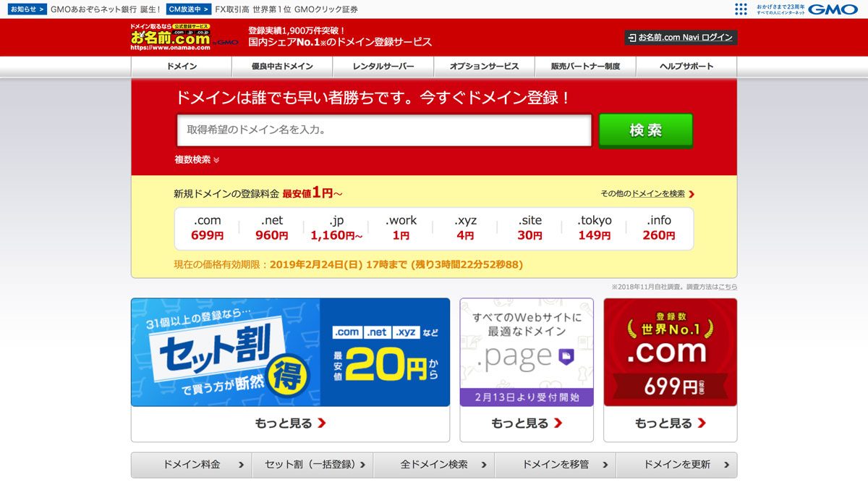Screen dimensions: 868x493
Task: Select the .work 1円 domain price
Action: (x=401, y=228)
